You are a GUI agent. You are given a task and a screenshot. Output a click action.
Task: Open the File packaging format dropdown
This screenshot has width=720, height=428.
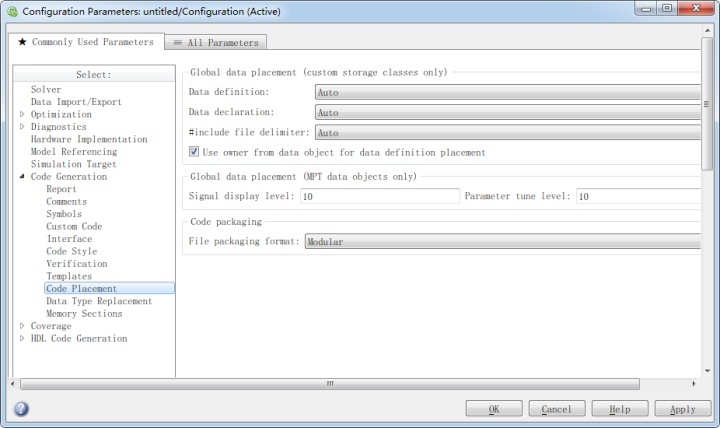[502, 242]
